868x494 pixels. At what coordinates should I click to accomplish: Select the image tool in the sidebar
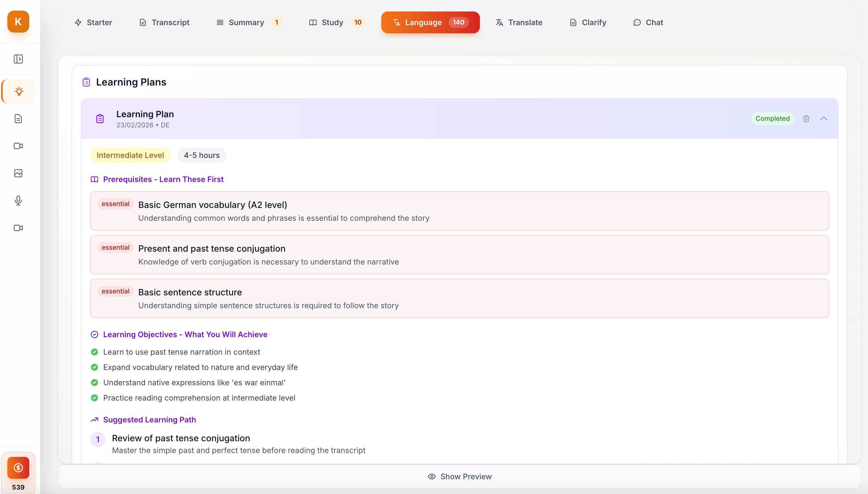point(18,173)
